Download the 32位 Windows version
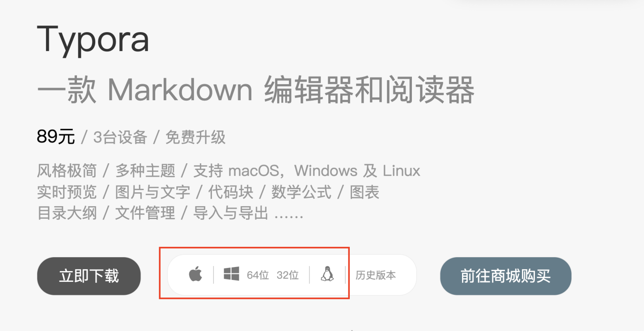 (x=288, y=275)
